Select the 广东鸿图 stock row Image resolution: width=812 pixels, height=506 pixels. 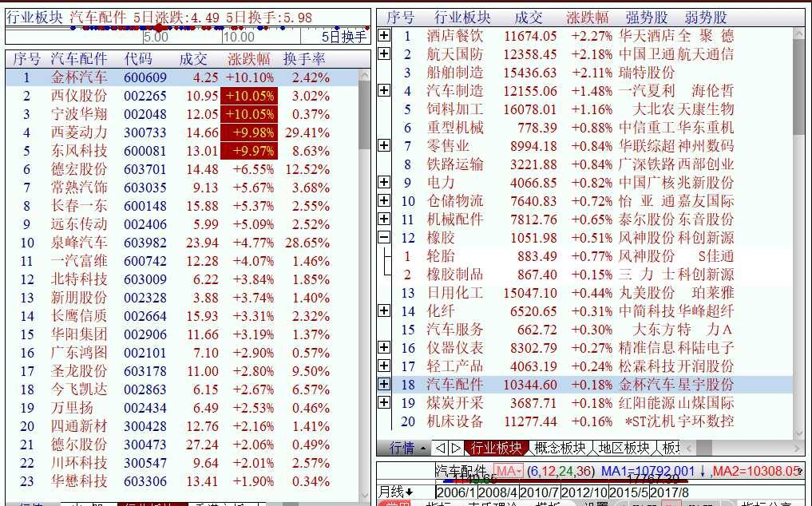click(182, 353)
